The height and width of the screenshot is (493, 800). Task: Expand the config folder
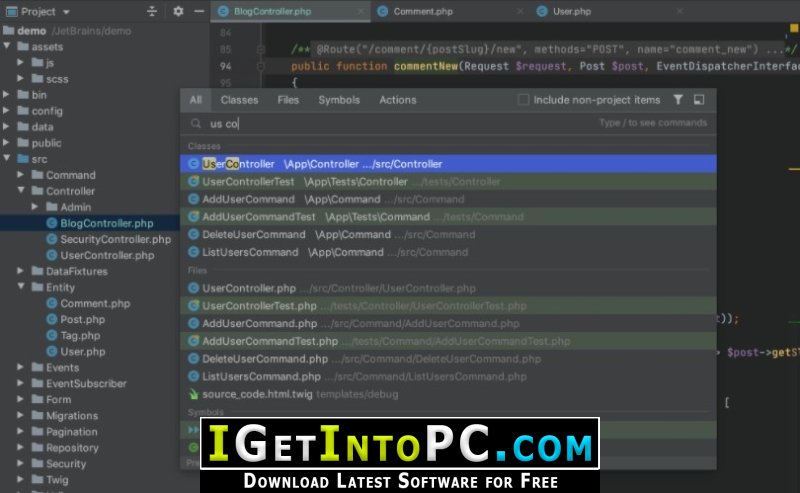7,111
